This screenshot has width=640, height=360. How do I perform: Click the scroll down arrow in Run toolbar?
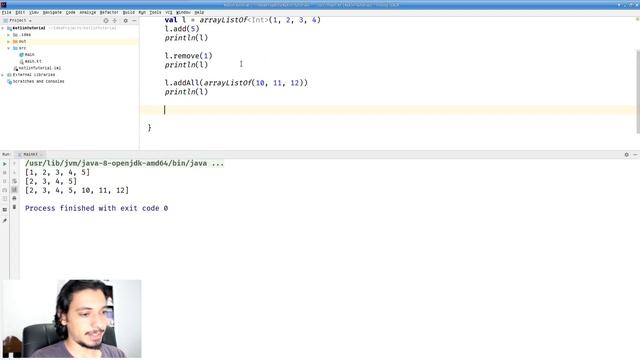coord(14,172)
